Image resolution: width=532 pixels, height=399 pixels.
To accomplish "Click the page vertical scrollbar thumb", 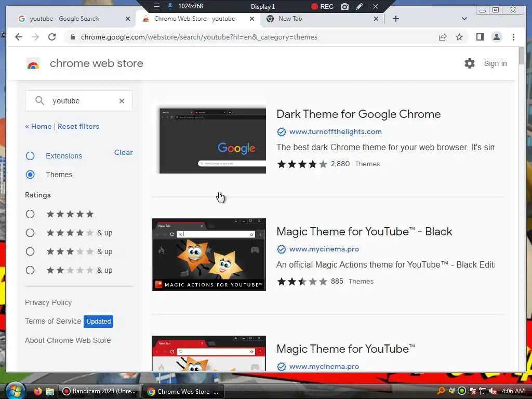I will coord(522,56).
